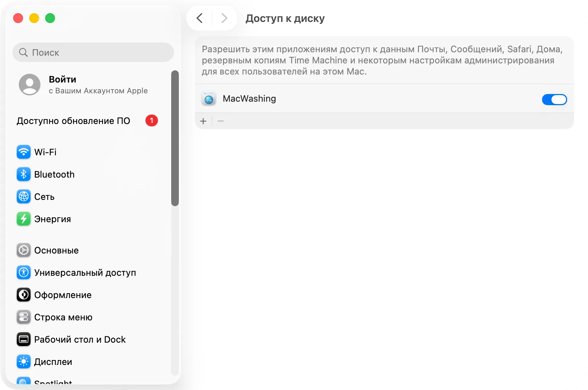588x390 pixels.
Task: Click the sidebar vertical scrollbar
Action: pyautogui.click(x=175, y=138)
